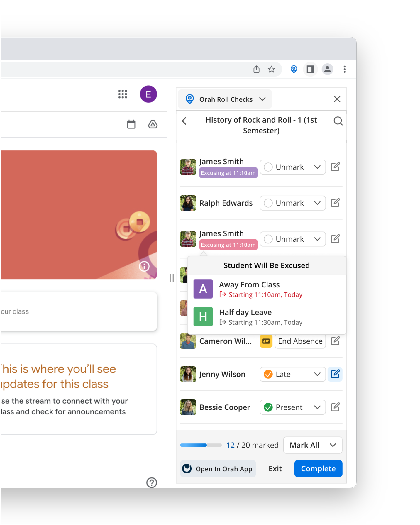This screenshot has height=525, width=420.
Task: Click the Complete button
Action: [318, 468]
